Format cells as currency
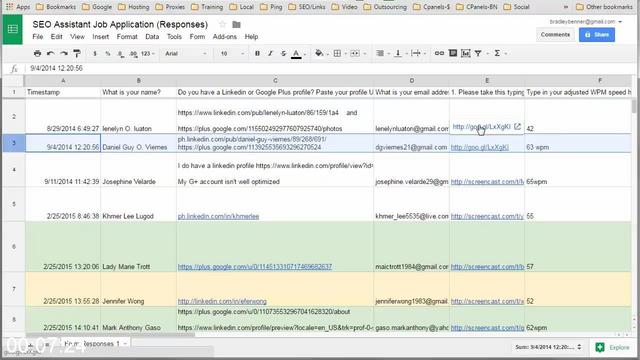The image size is (640, 360). [x=95, y=53]
